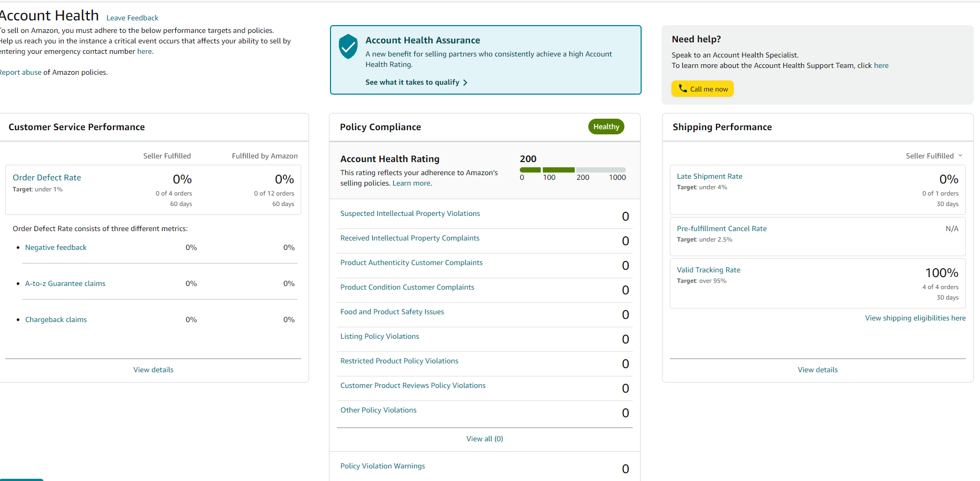
Task: Open the Leave Feedback link
Action: coord(132,18)
